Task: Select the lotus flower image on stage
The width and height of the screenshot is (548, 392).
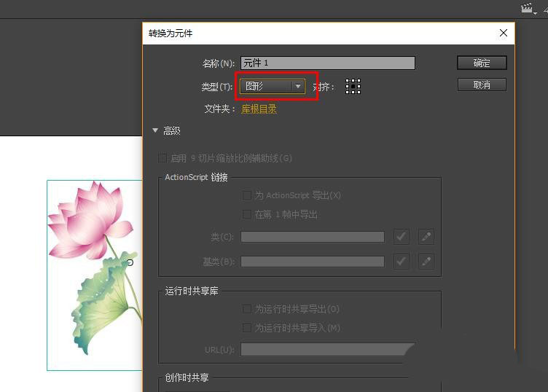Action: [x=95, y=275]
